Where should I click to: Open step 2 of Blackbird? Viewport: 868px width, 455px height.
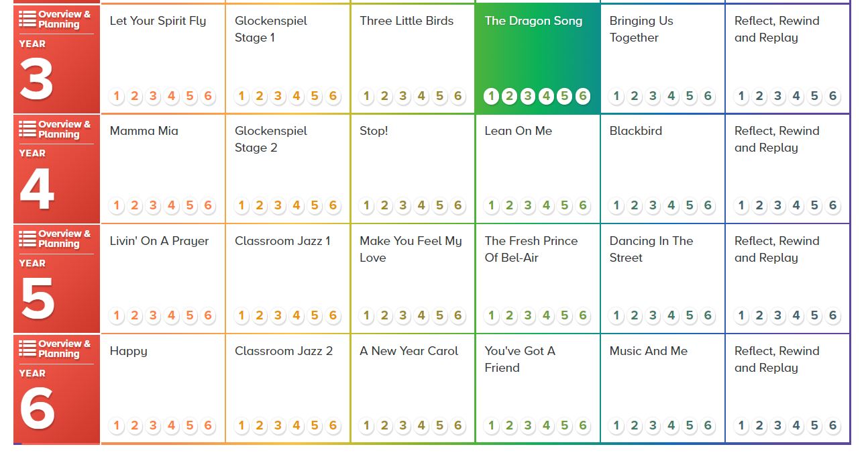pyautogui.click(x=635, y=205)
